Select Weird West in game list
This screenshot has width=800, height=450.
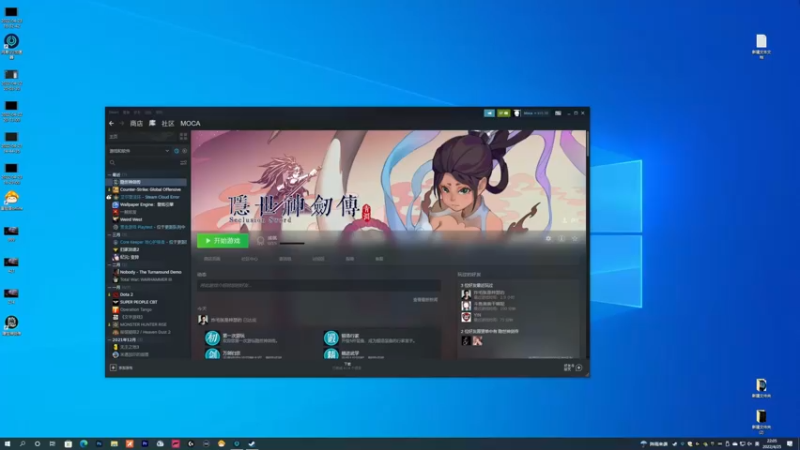[131, 219]
